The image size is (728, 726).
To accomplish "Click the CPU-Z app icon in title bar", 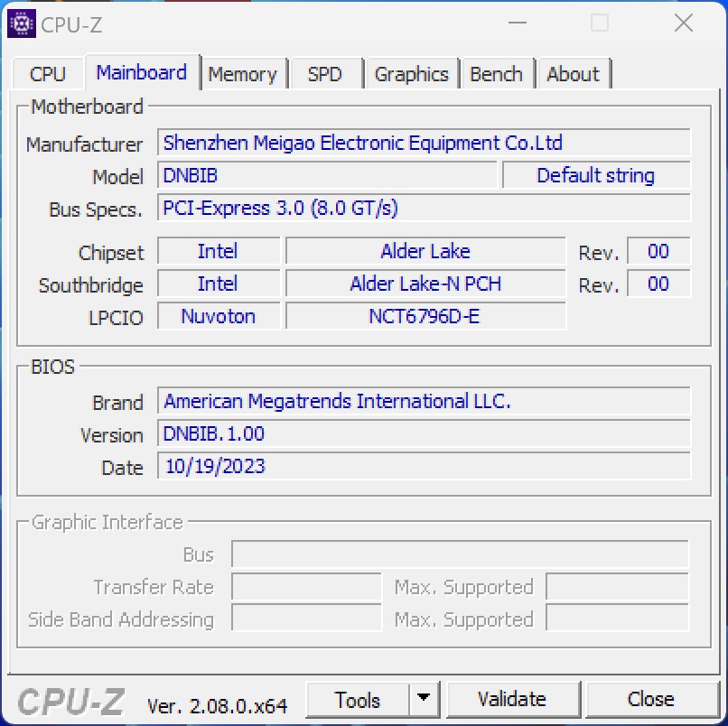I will pyautogui.click(x=22, y=23).
